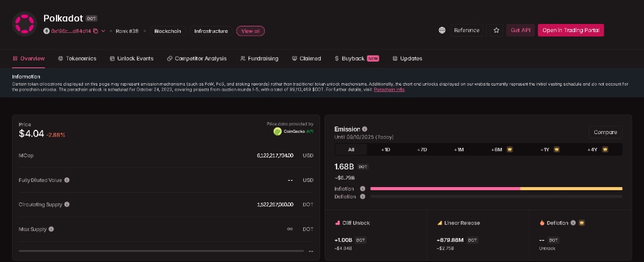644x262 pixels.
Task: Click the Polkadot logo icon
Action: click(x=25, y=24)
